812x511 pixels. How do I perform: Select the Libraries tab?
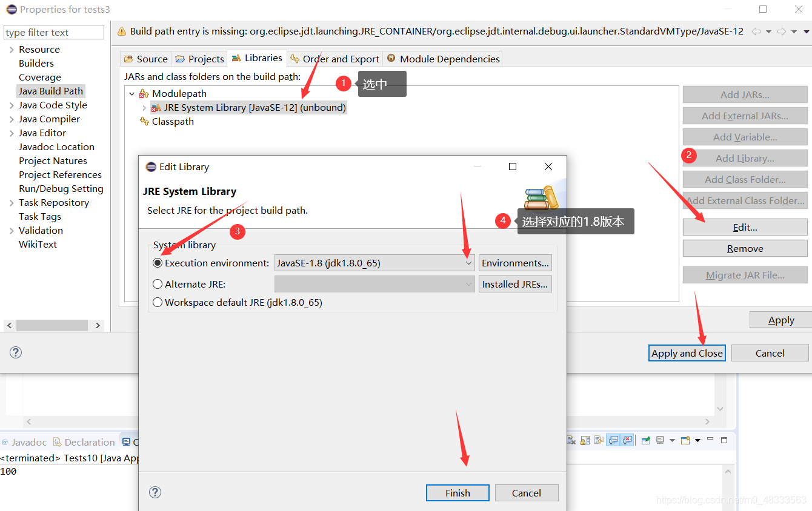click(x=257, y=58)
